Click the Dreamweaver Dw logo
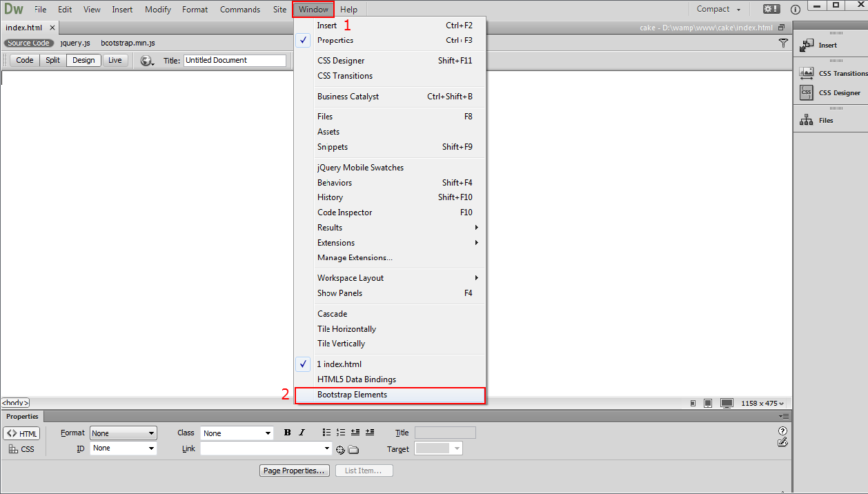 (14, 9)
